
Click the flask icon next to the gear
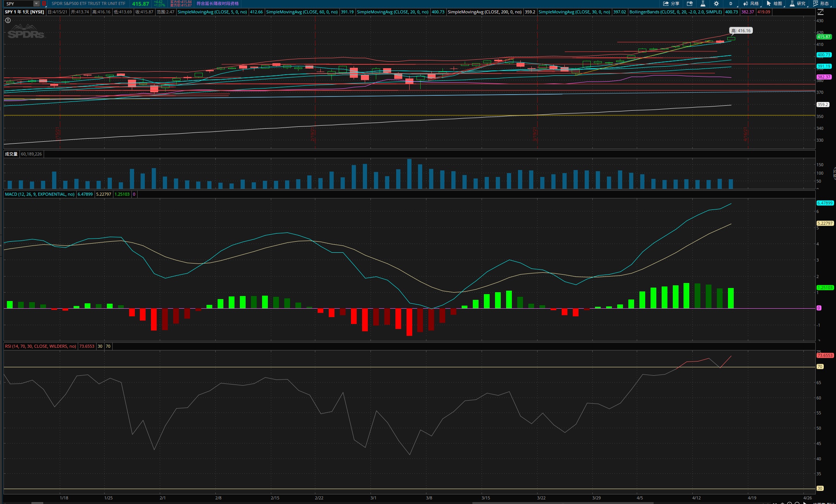coord(703,3)
